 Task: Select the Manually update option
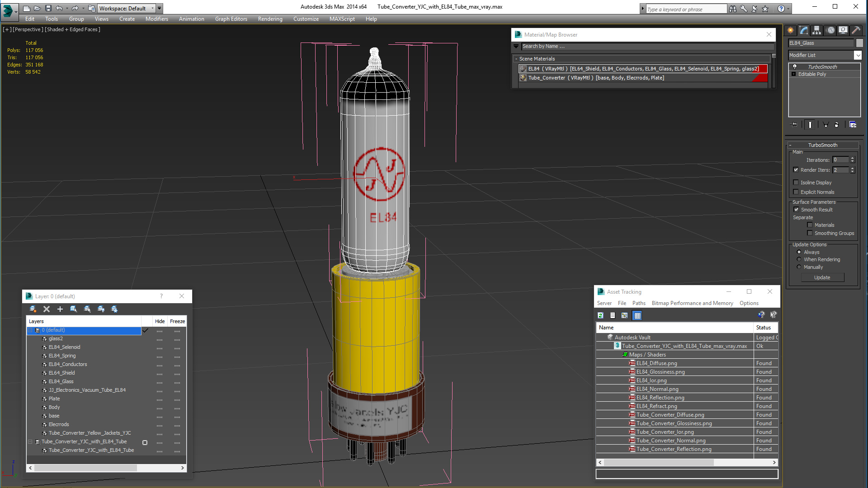pos(799,267)
